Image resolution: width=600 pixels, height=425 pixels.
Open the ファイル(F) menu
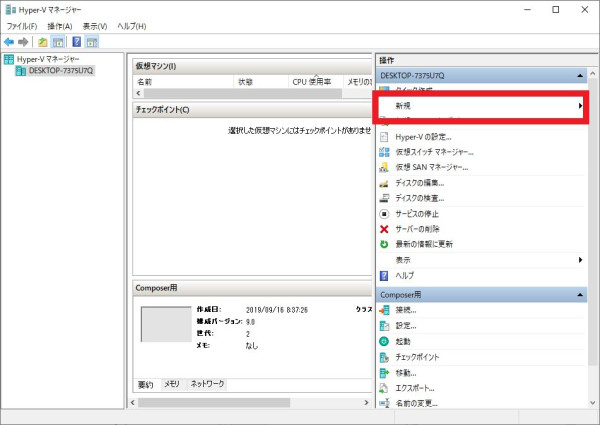22,25
